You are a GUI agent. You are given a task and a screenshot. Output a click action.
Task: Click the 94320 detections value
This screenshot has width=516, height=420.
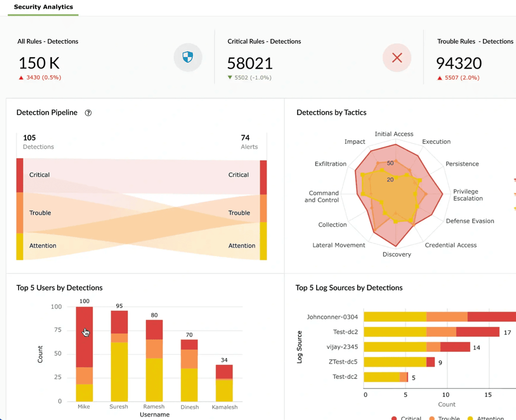click(x=459, y=63)
